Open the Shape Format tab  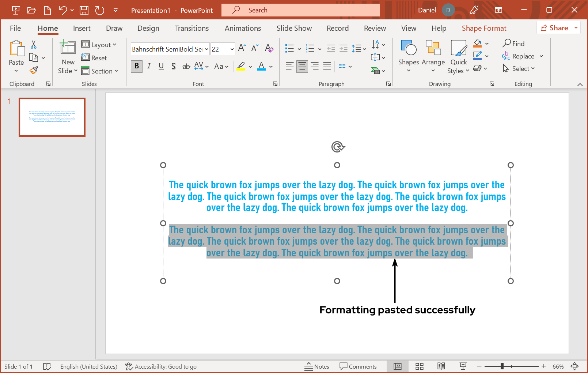click(483, 28)
